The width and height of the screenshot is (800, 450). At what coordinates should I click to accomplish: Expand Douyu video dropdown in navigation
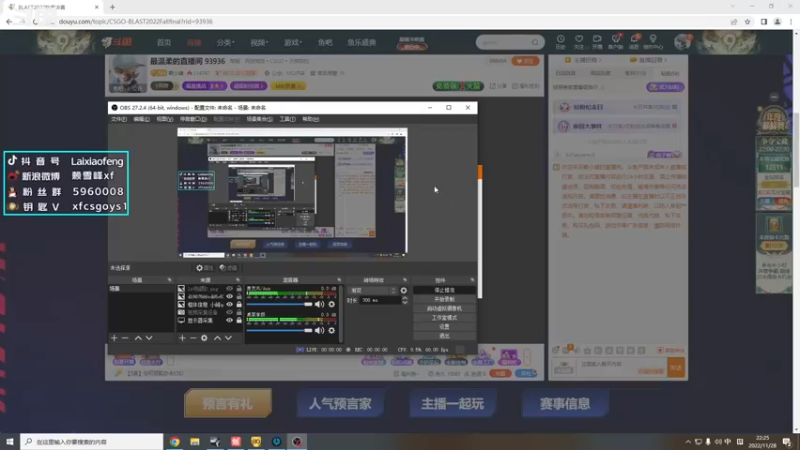tap(259, 42)
